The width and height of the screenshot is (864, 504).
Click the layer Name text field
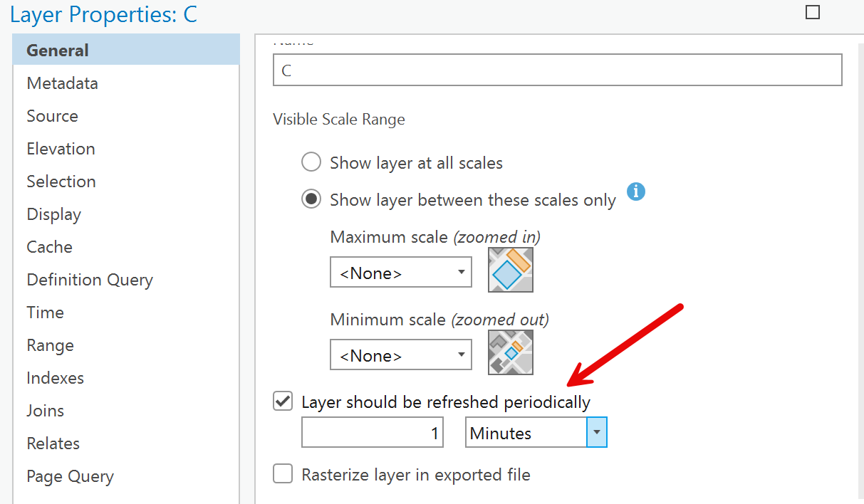click(x=557, y=71)
